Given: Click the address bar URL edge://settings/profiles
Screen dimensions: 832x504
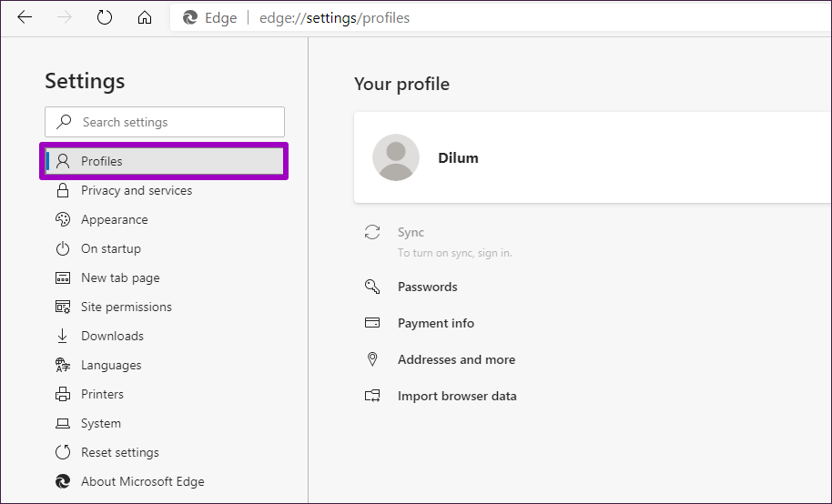Looking at the screenshot, I should (334, 18).
